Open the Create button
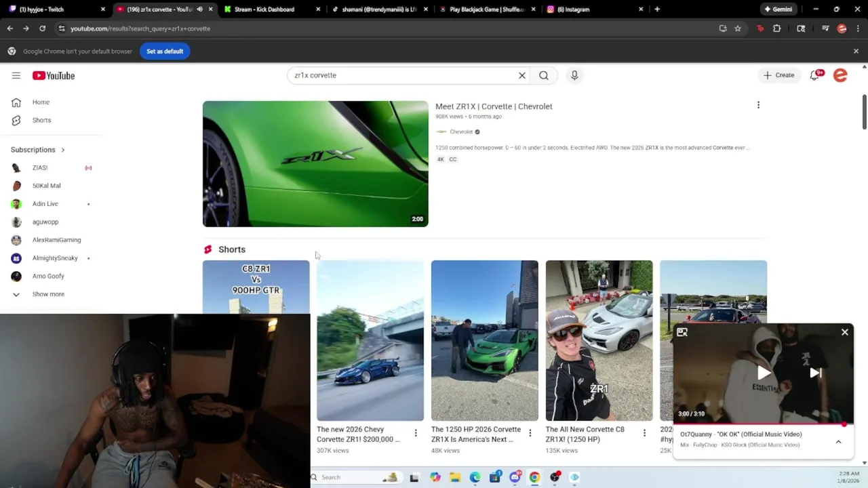The height and width of the screenshot is (488, 868). click(x=778, y=75)
